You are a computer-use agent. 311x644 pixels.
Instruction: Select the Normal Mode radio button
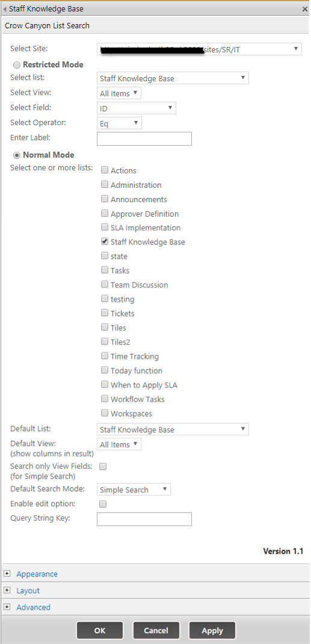tap(17, 155)
